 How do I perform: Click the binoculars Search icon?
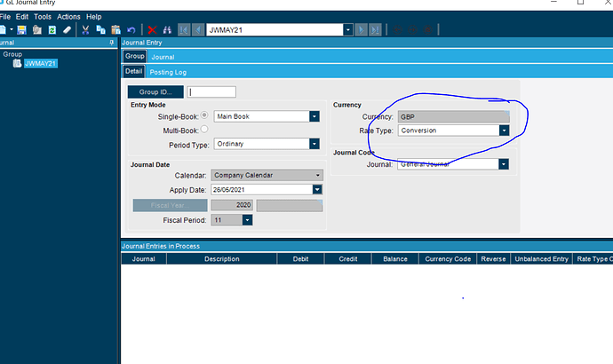(x=167, y=29)
